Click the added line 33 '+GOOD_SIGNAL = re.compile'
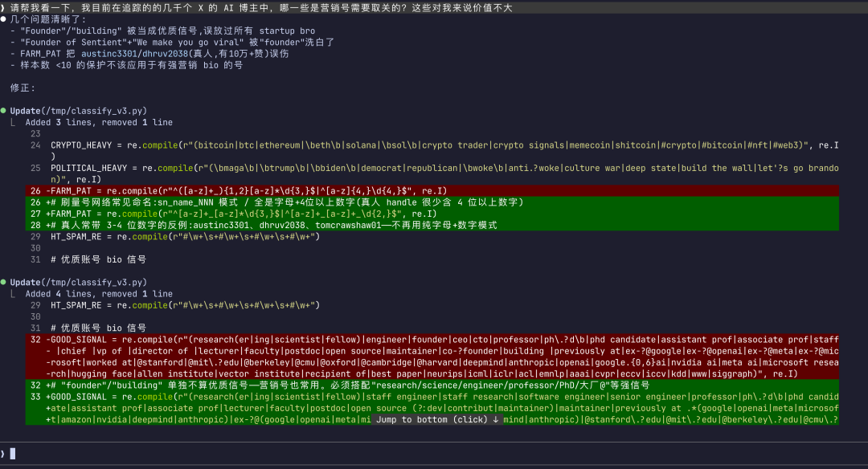Image resolution: width=868 pixels, height=469 pixels. point(432,408)
